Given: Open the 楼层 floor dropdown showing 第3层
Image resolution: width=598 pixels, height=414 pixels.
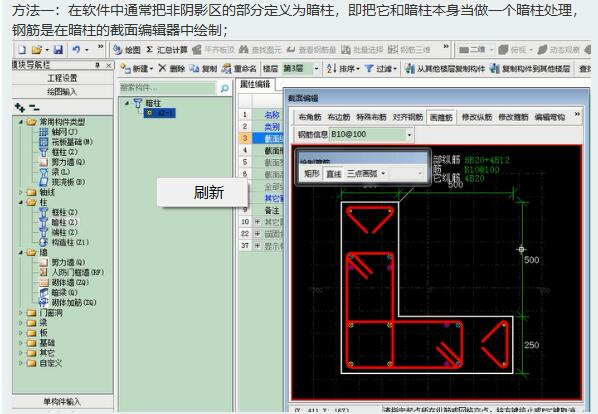Looking at the screenshot, I should pos(316,69).
